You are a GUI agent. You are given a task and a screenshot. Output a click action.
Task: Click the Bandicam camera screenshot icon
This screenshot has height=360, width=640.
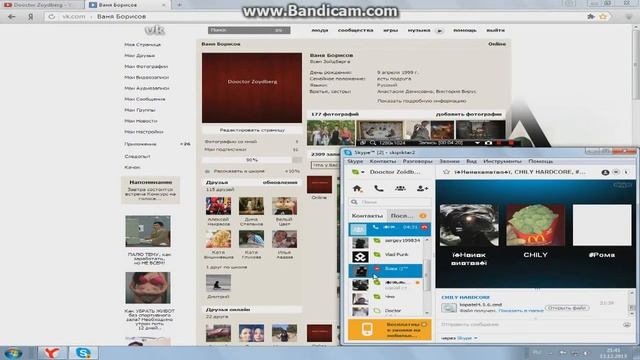pyautogui.click(x=488, y=143)
